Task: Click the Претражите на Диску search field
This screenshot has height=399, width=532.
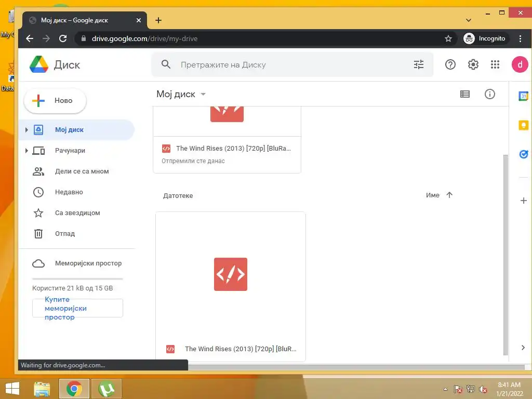Action: (x=292, y=64)
